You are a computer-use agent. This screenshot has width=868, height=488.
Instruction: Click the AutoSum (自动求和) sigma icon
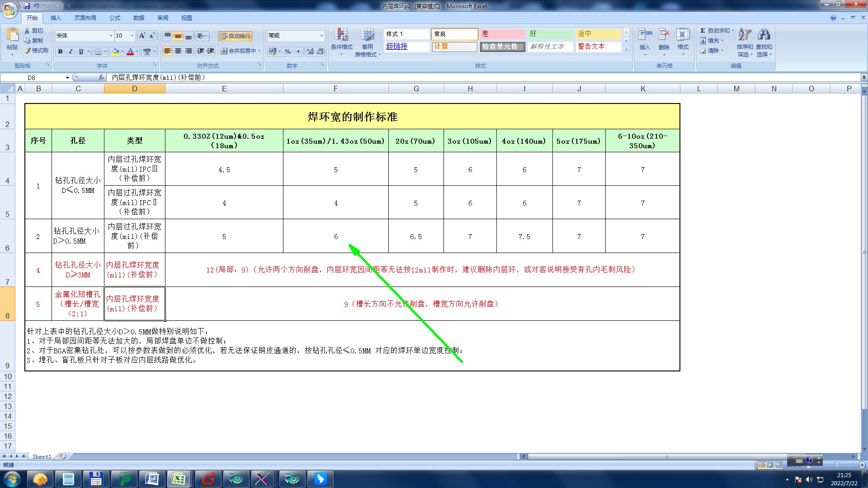coord(703,31)
